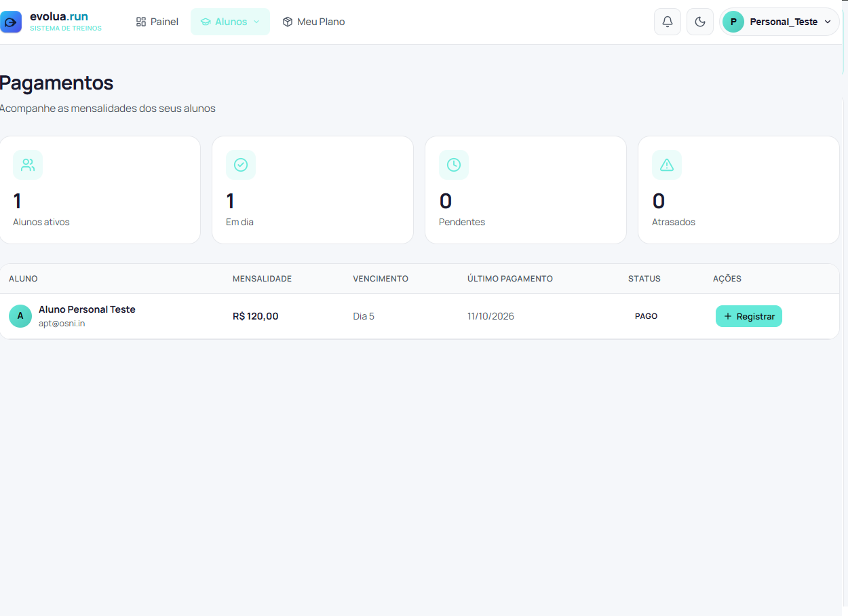The height and width of the screenshot is (616, 848).
Task: Click the Alunos ativos people icon
Action: pyautogui.click(x=28, y=165)
